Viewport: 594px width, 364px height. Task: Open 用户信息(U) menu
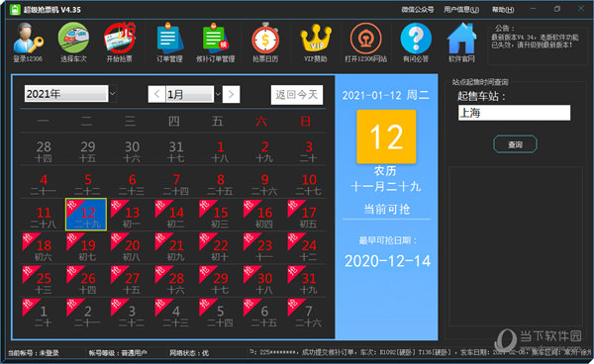(x=461, y=10)
